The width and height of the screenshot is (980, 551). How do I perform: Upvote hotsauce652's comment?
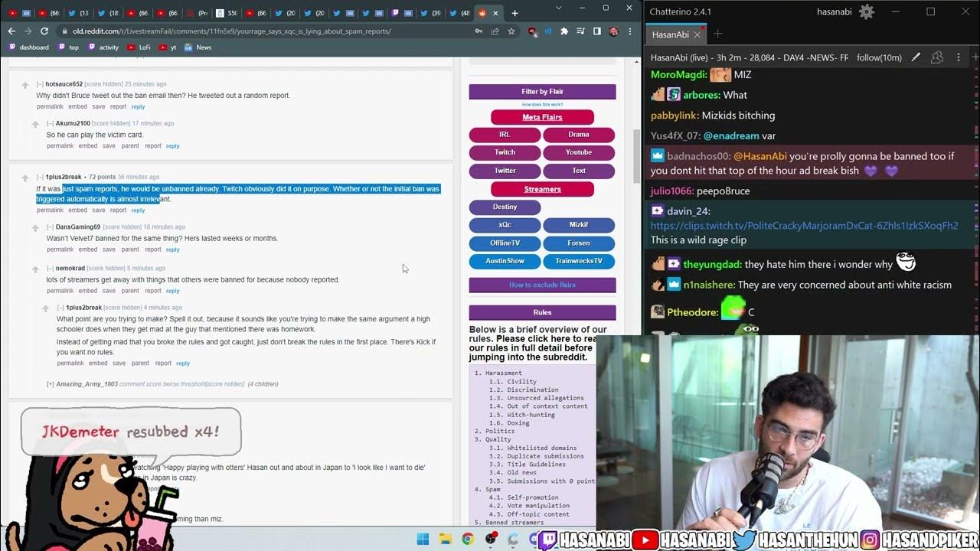pyautogui.click(x=25, y=85)
